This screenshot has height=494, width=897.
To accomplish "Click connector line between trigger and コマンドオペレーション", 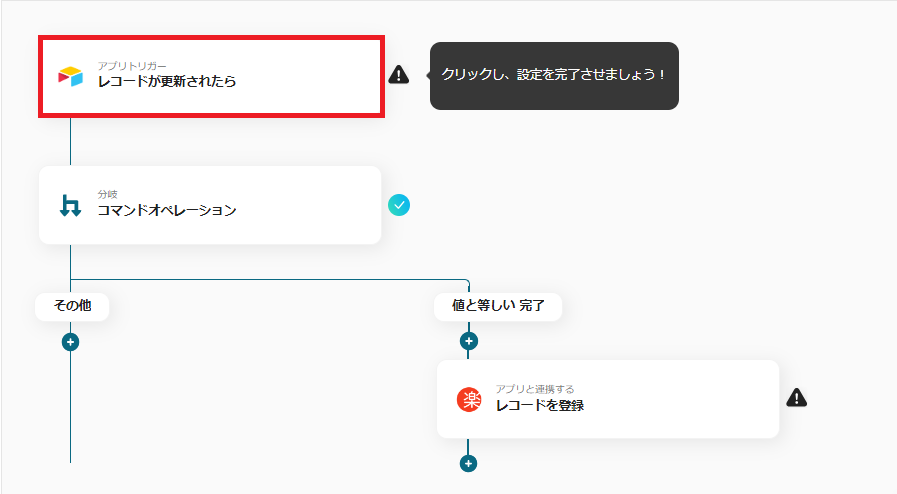I will pyautogui.click(x=70, y=141).
